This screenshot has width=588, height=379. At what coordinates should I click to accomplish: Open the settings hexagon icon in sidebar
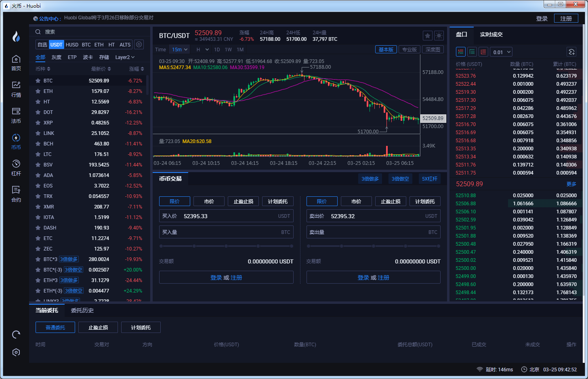tap(16, 352)
